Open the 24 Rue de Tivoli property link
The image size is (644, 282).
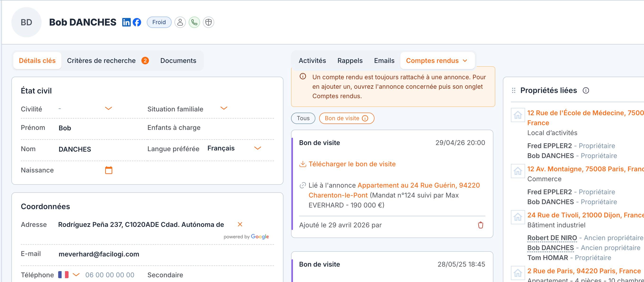pos(586,215)
